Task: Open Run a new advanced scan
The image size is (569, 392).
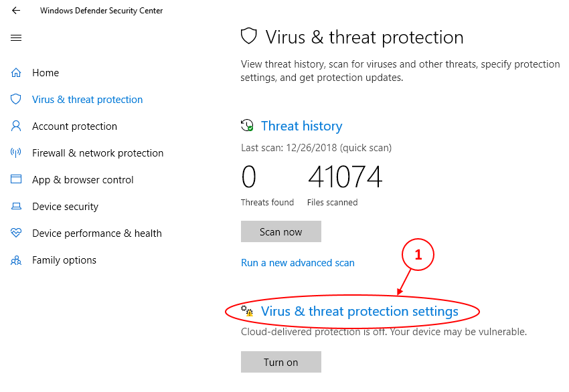Action: [298, 263]
